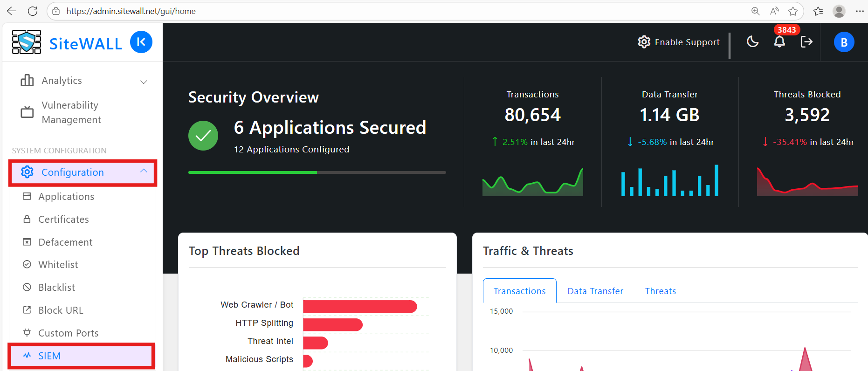Click the browser address bar URL

tap(131, 11)
